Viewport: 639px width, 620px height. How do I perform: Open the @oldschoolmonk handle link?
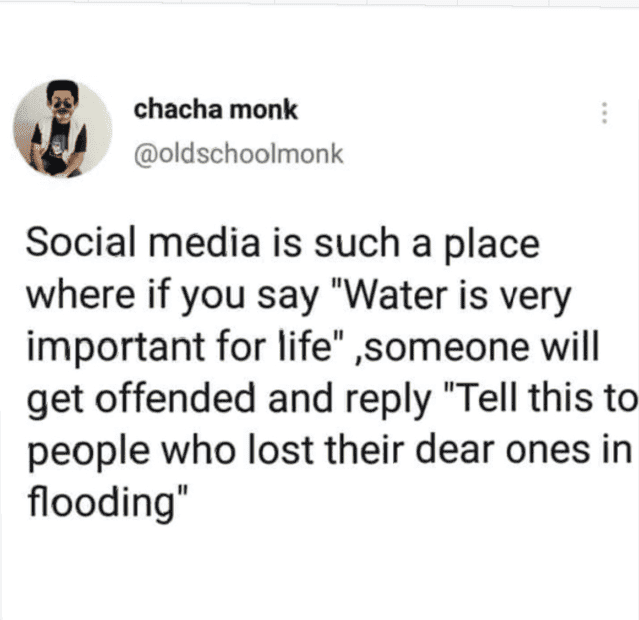[239, 154]
